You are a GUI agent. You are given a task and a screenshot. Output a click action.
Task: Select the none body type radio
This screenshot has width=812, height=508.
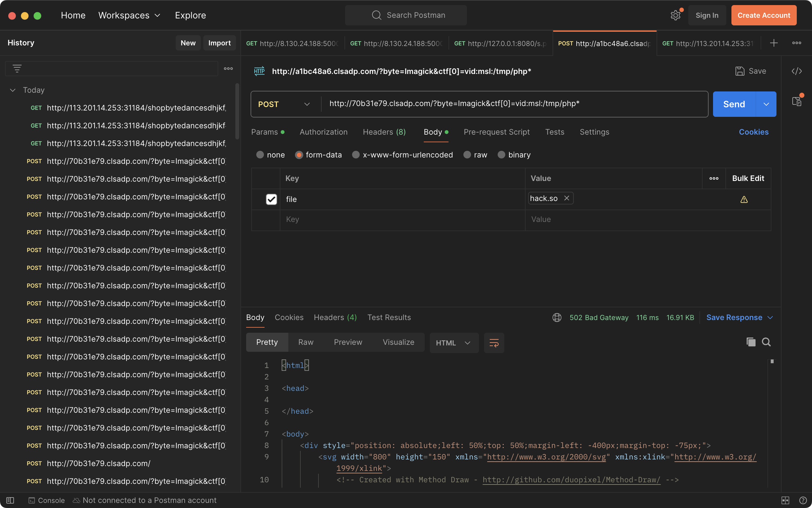pos(260,155)
